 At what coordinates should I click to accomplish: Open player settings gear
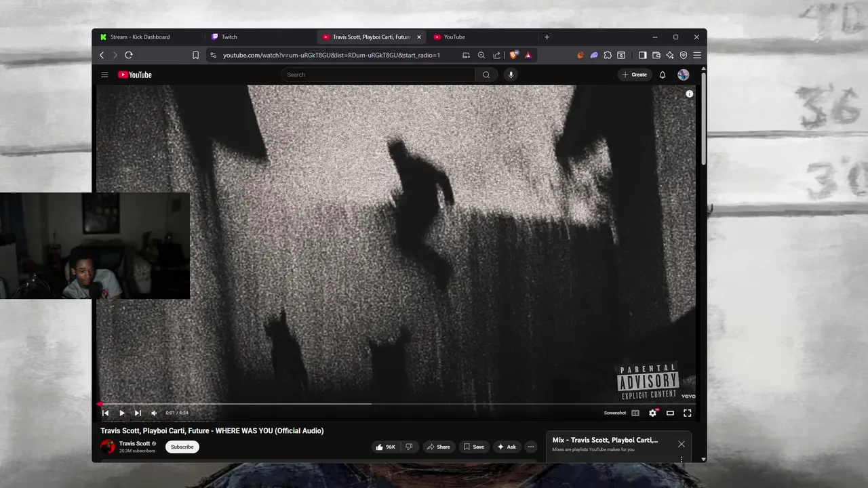[652, 413]
